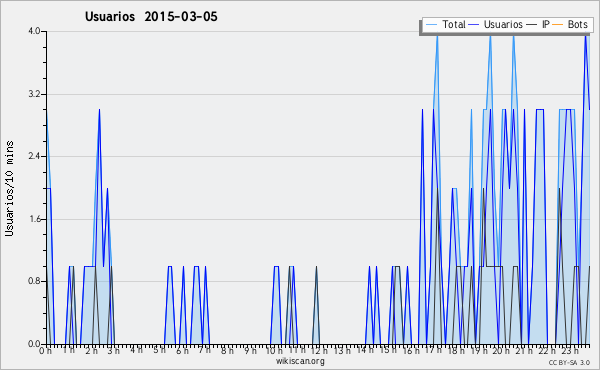Click the x-axis label '14 h'
The width and height of the screenshot is (600, 370).
[365, 350]
